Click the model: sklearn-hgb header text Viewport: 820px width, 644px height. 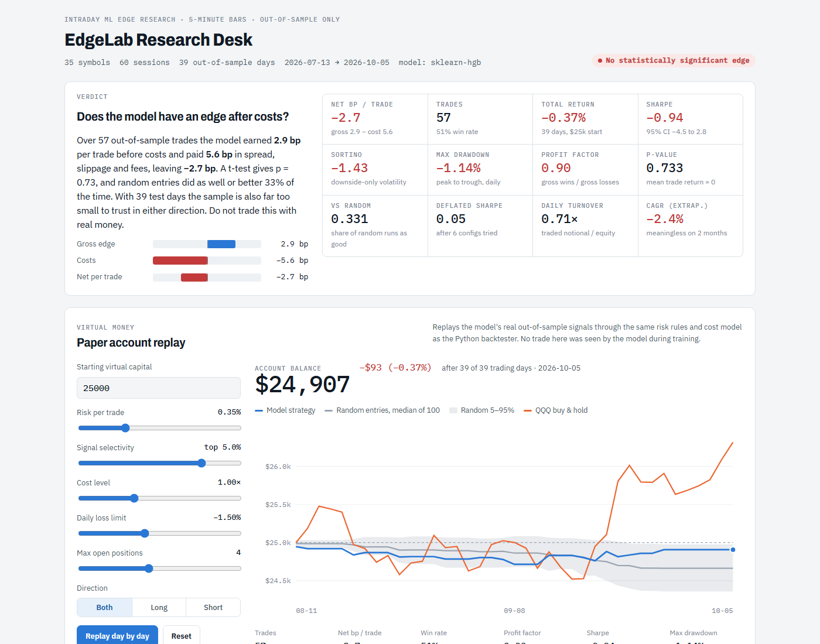440,63
